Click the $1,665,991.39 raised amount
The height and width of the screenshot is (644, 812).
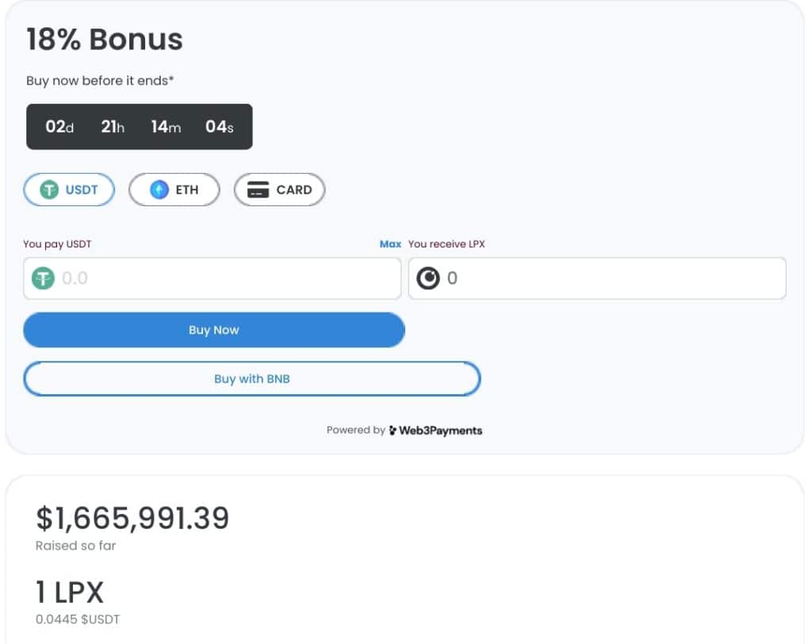point(132,518)
